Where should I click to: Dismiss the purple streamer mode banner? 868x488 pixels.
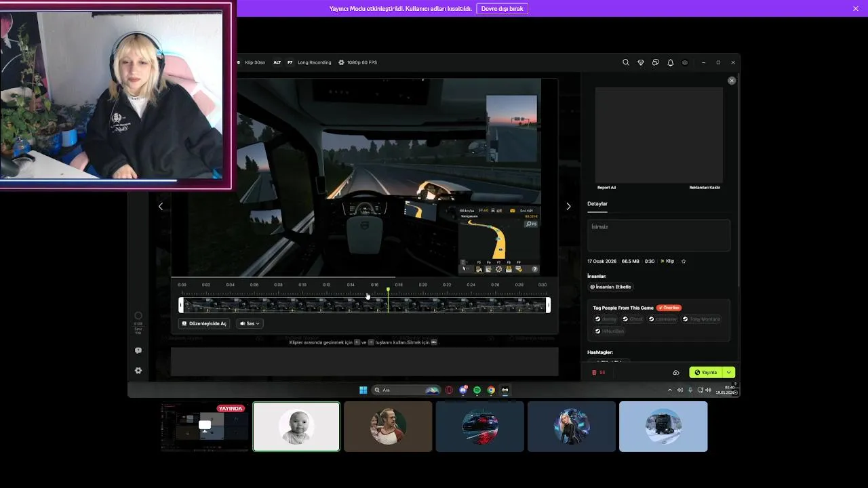point(856,9)
